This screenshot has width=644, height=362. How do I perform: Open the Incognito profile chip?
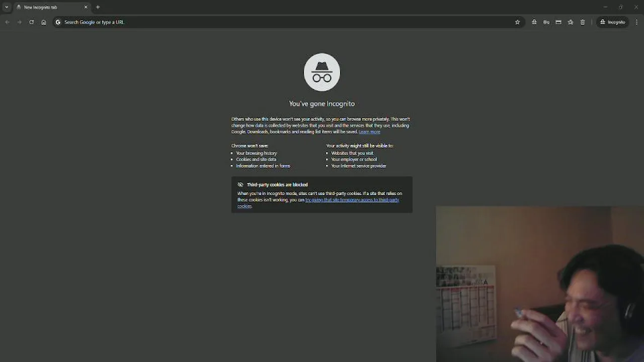[612, 22]
